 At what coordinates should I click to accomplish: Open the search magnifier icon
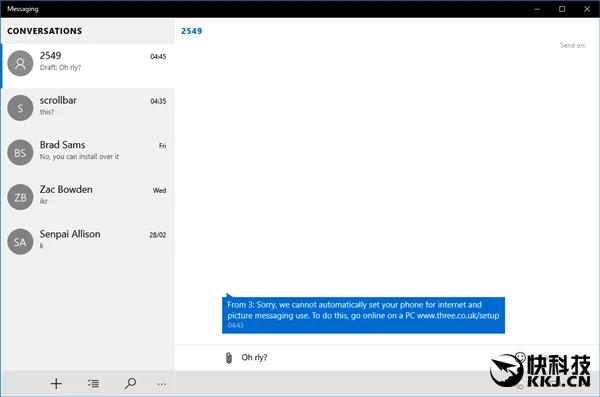coord(130,383)
